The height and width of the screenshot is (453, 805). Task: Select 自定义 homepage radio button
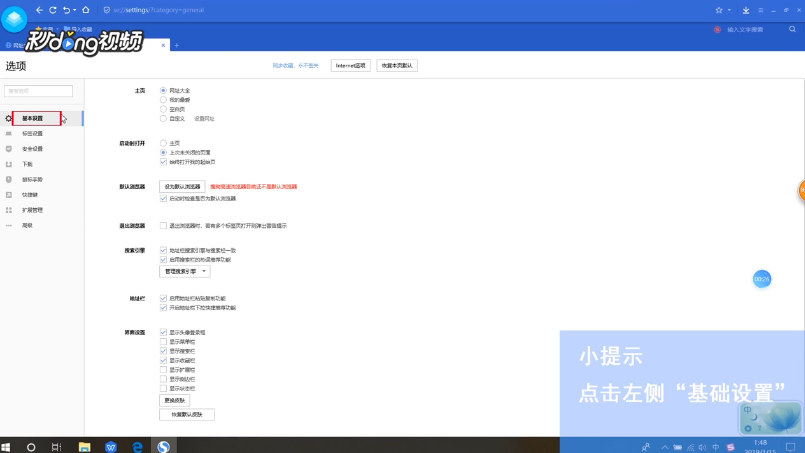coord(163,118)
